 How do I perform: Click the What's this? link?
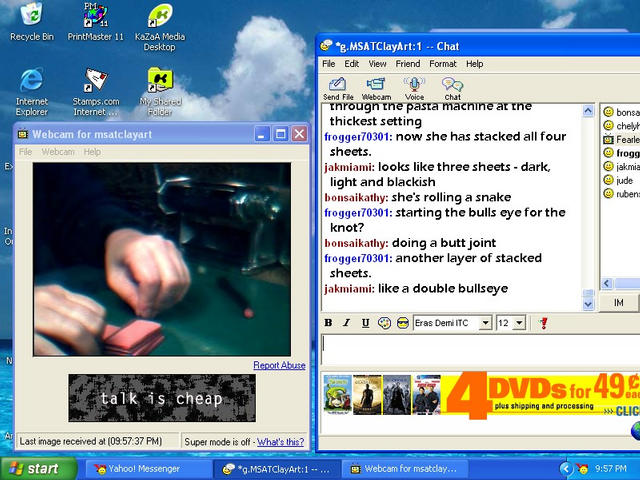click(280, 442)
